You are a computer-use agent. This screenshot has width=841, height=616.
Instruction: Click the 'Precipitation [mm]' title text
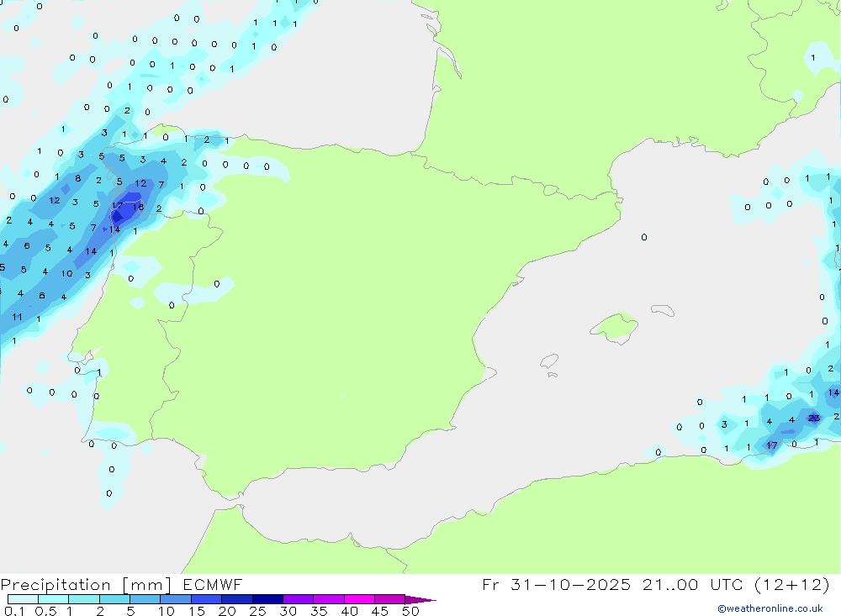(86, 585)
